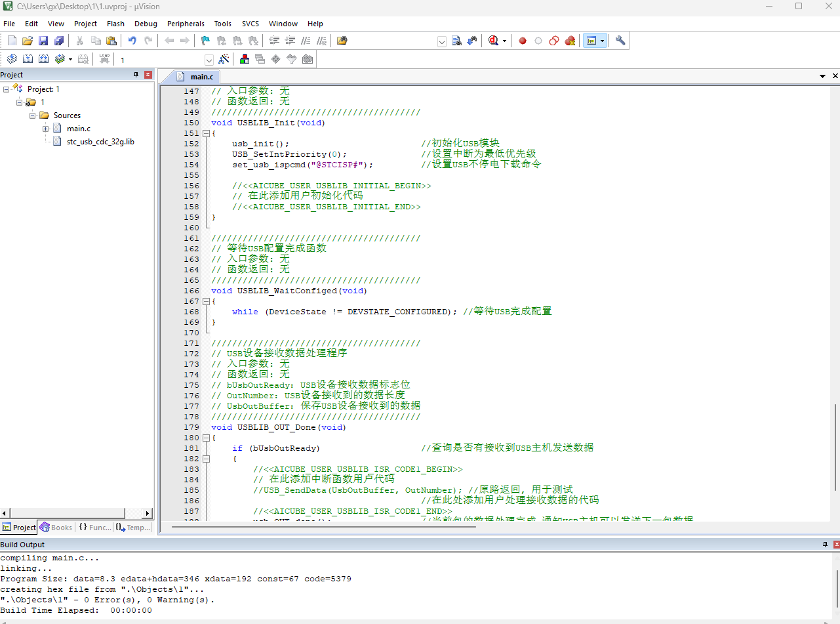Pin the Project panel with pushpin
The width and height of the screenshot is (840, 624).
136,75
